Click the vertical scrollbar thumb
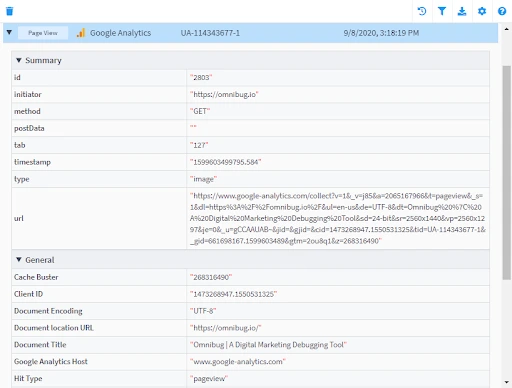The width and height of the screenshot is (512, 388). click(507, 173)
